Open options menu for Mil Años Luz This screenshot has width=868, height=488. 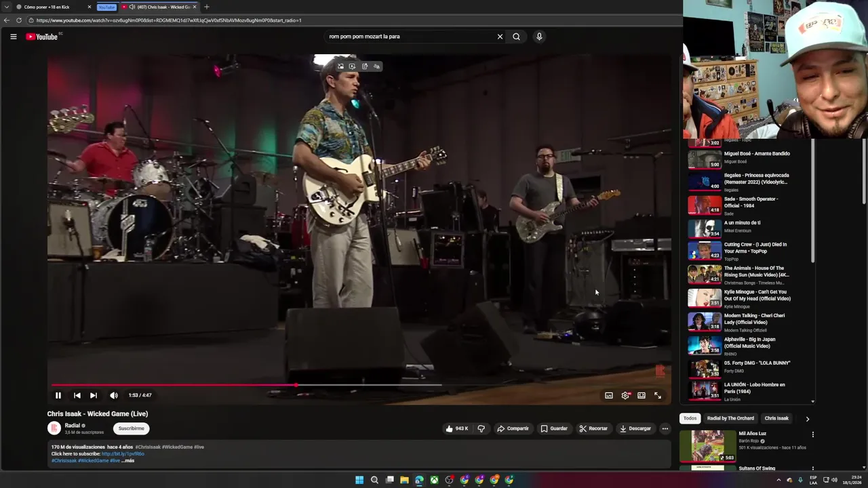coord(812,434)
